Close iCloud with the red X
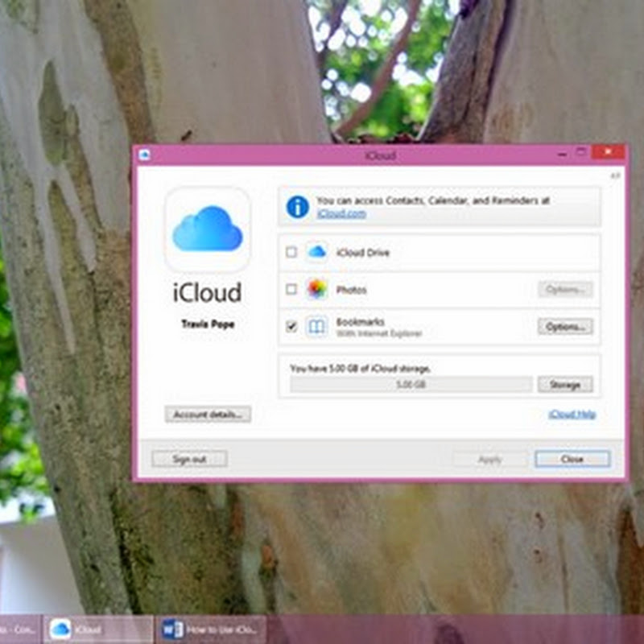The height and width of the screenshot is (644, 644). point(609,152)
